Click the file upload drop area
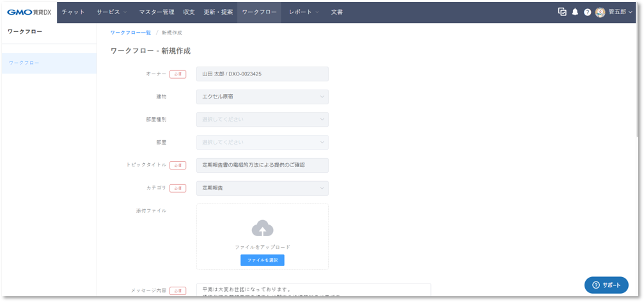Screen dimensions: 644x302 pos(262,237)
